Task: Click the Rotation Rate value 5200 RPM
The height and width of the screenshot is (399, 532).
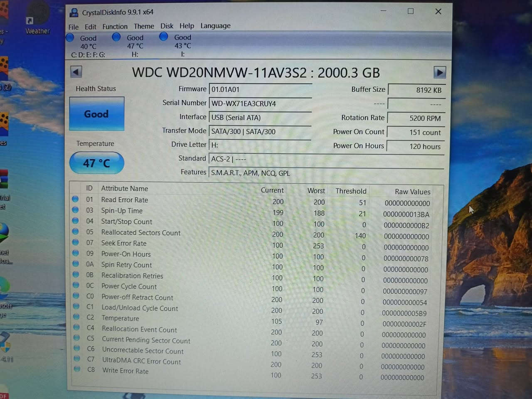Action: (416, 118)
